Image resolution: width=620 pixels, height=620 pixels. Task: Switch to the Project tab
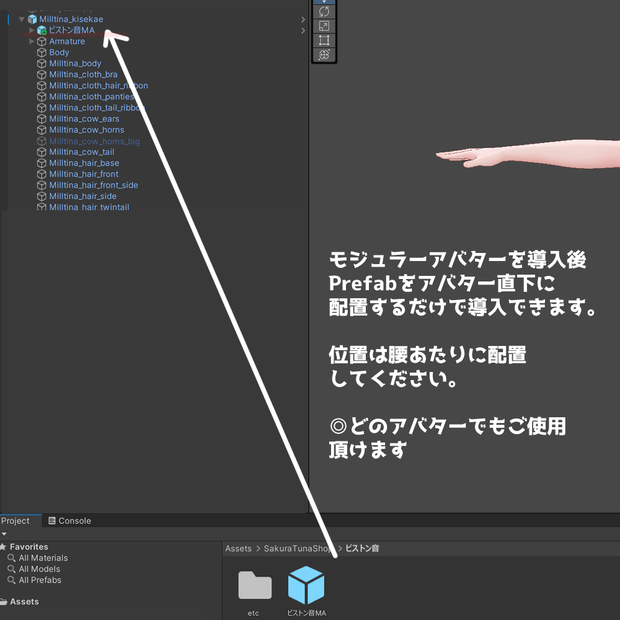coord(16,521)
